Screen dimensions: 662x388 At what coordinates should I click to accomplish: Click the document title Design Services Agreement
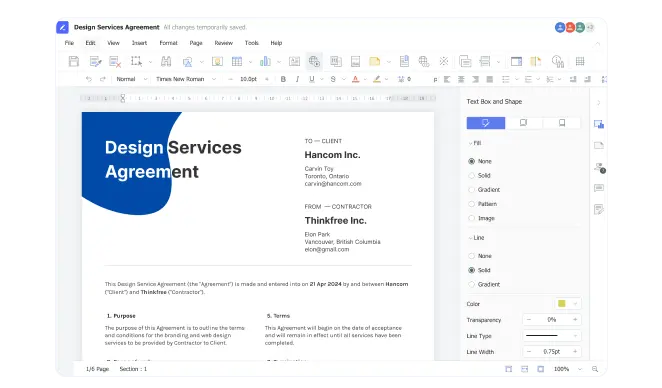click(117, 27)
